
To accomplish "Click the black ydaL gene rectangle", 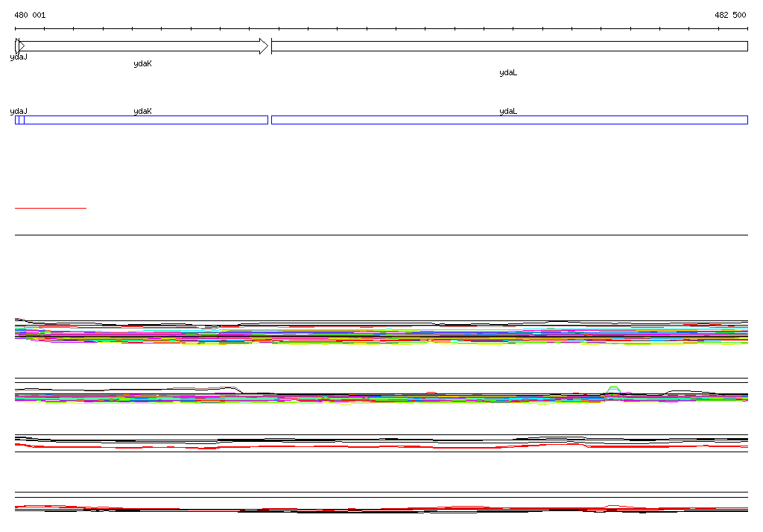I will pyautogui.click(x=509, y=46).
